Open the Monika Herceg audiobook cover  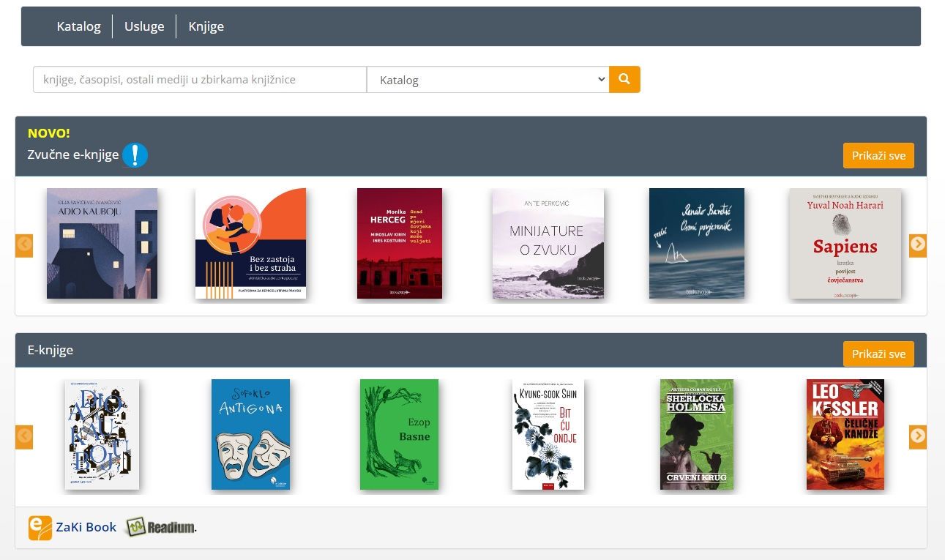[400, 244]
